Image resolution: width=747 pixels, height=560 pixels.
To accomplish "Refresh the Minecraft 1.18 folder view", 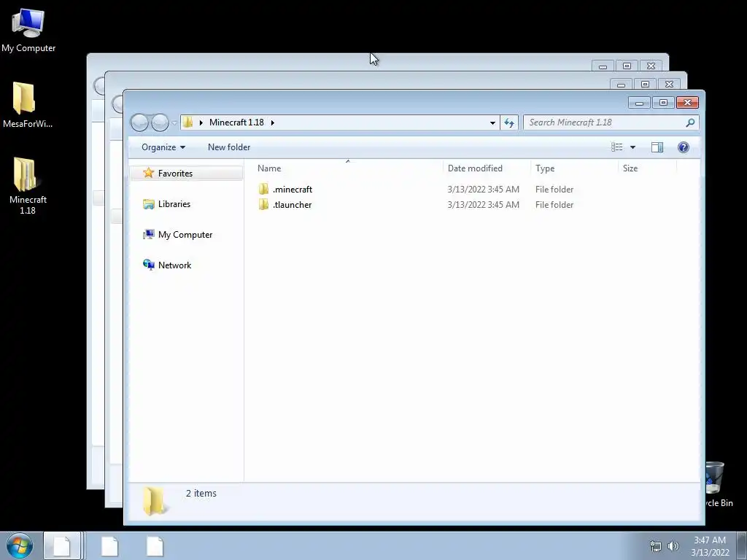I will click(x=508, y=122).
